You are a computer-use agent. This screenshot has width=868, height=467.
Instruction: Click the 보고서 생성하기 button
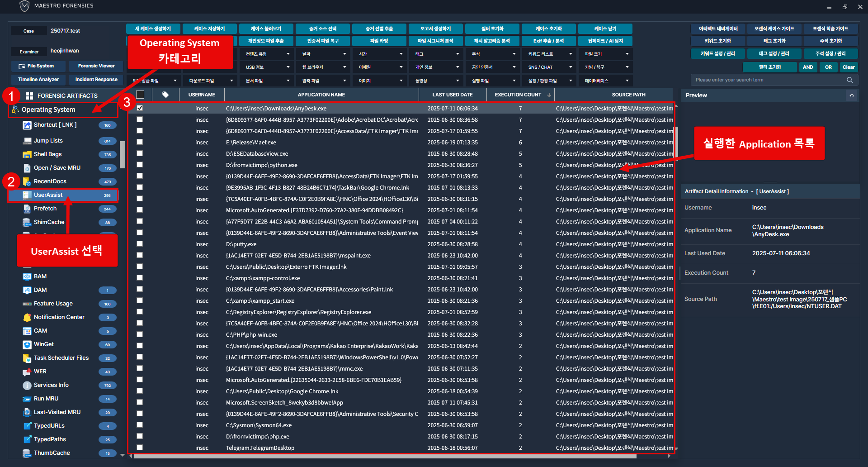click(x=435, y=29)
